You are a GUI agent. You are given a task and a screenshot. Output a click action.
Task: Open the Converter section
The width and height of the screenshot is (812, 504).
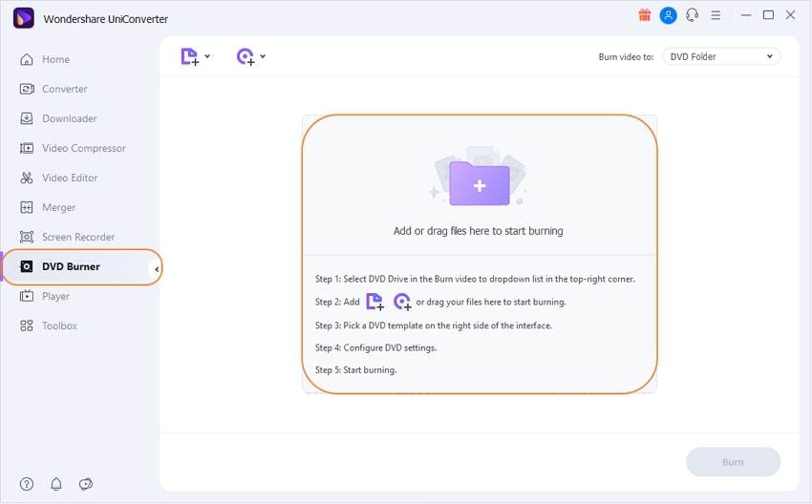point(65,89)
